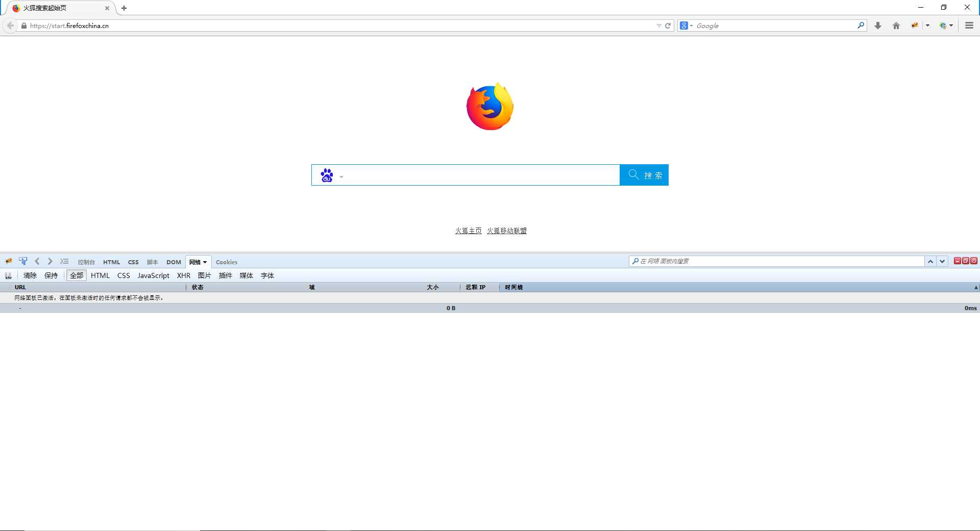Switch to the Firebug HTML panel tab

coord(111,262)
